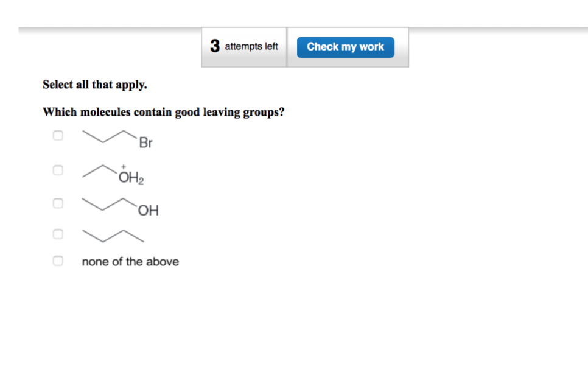The width and height of the screenshot is (588, 386).
Task: Click the '3 attempts left' indicator
Action: click(x=243, y=46)
